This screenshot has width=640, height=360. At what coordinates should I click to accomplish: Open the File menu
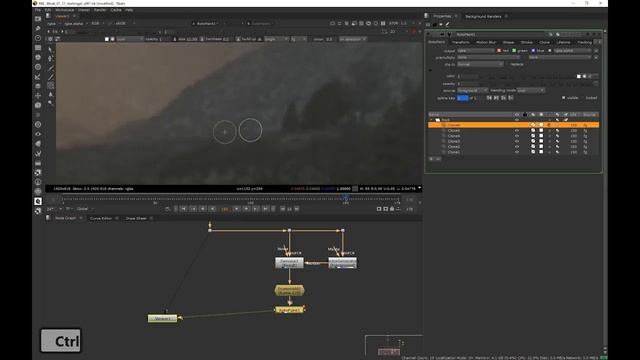tap(38, 10)
